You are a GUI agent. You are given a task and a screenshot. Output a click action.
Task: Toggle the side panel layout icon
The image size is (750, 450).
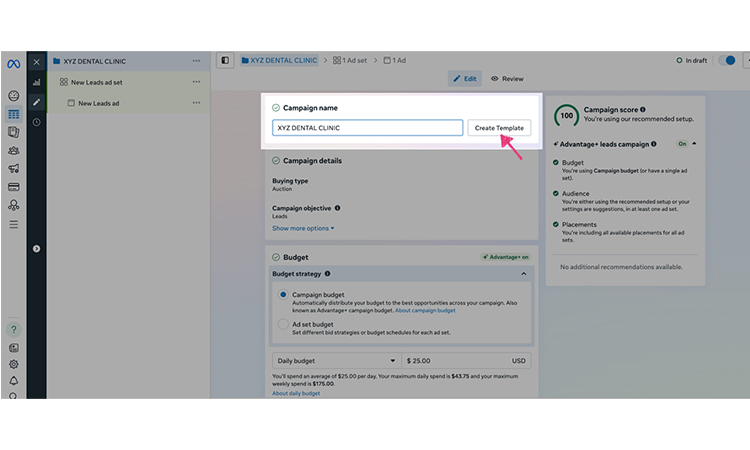(x=225, y=60)
